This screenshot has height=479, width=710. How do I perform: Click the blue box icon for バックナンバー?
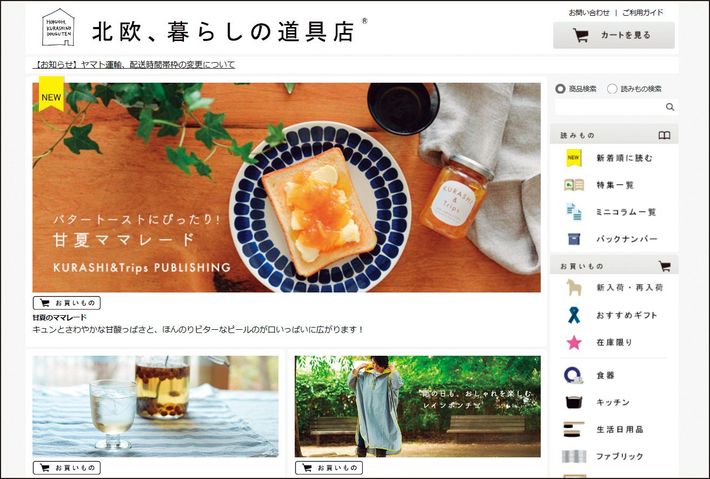click(574, 239)
